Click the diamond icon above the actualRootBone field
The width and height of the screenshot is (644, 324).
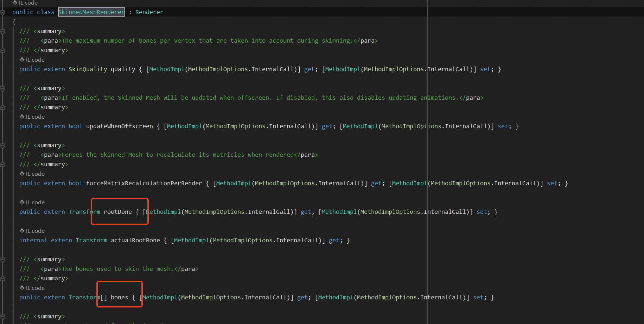[x=22, y=231]
